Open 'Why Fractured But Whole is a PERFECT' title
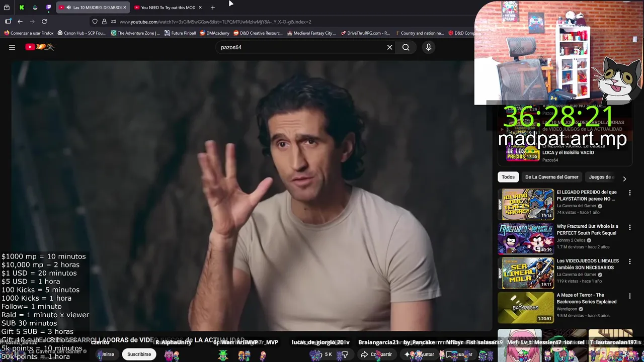Screen dimensions: 644x362 [x=587, y=229]
